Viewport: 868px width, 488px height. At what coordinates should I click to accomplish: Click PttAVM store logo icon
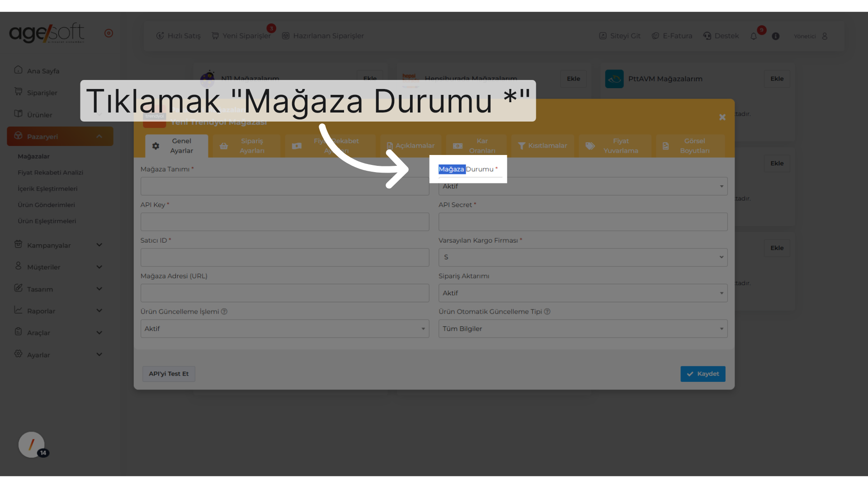pyautogui.click(x=614, y=79)
